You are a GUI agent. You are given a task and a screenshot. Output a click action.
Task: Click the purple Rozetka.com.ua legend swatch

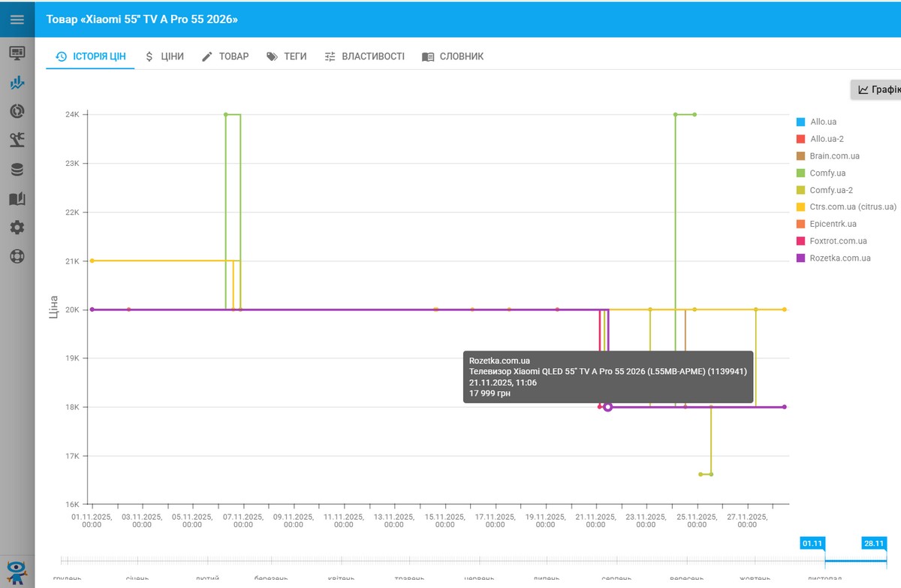800,258
